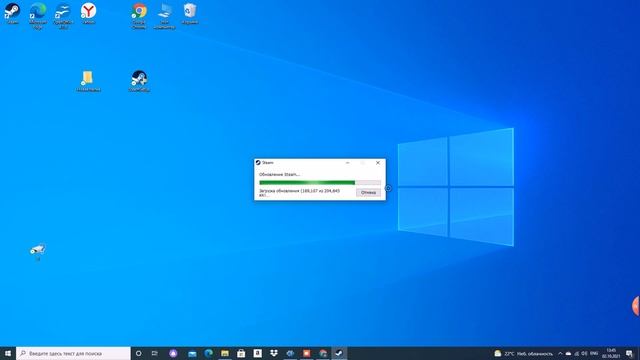This screenshot has width=640, height=360.
Task: Open the Mail app from taskbar
Action: (x=192, y=353)
